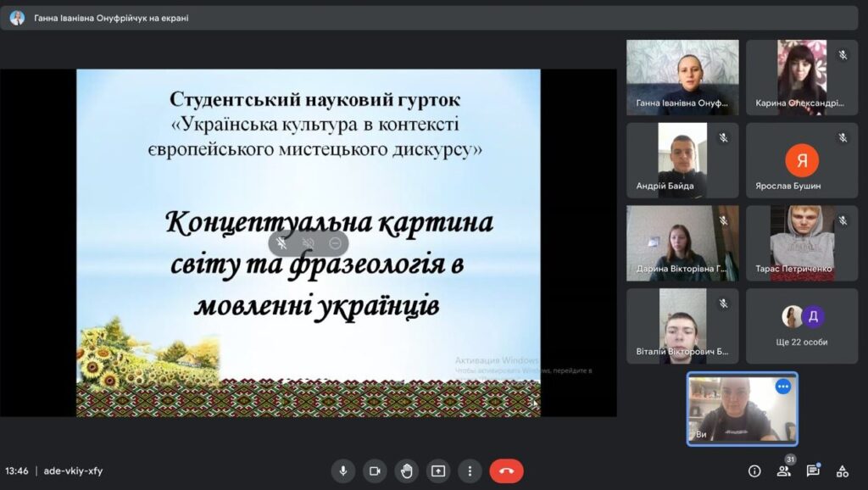Screen dimensions: 868x490
Task: Leave the call with the red button
Action: pos(506,471)
